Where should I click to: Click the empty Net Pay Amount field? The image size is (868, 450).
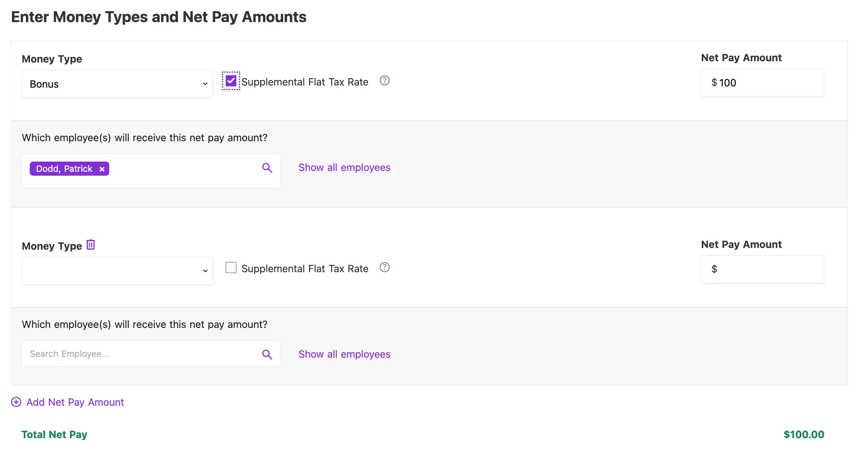[762, 269]
